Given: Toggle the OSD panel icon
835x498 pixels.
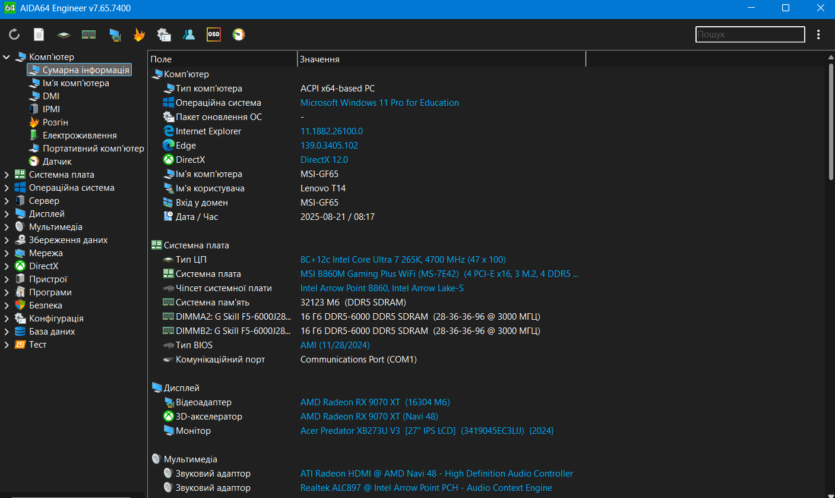Looking at the screenshot, I should (214, 35).
